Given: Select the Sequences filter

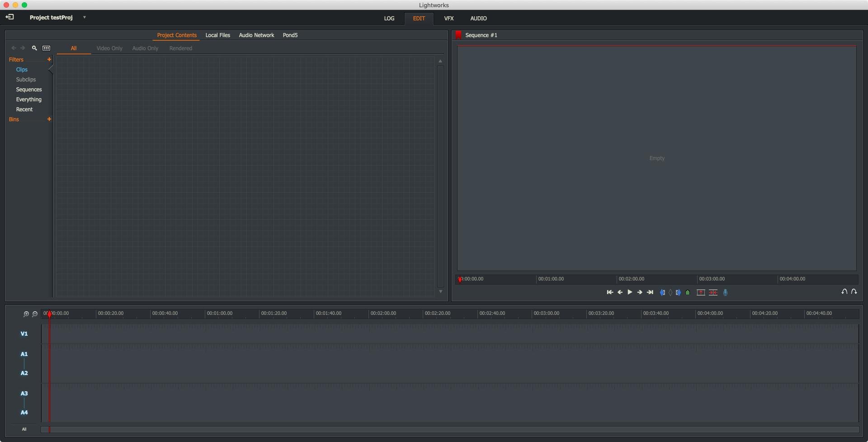Looking at the screenshot, I should pyautogui.click(x=28, y=90).
